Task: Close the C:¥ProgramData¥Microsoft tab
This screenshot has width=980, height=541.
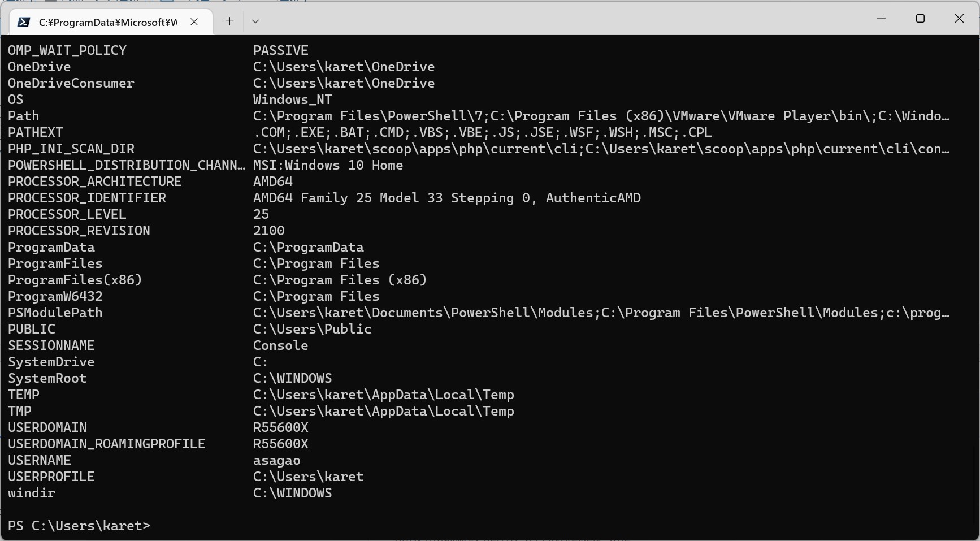Action: [x=194, y=21]
